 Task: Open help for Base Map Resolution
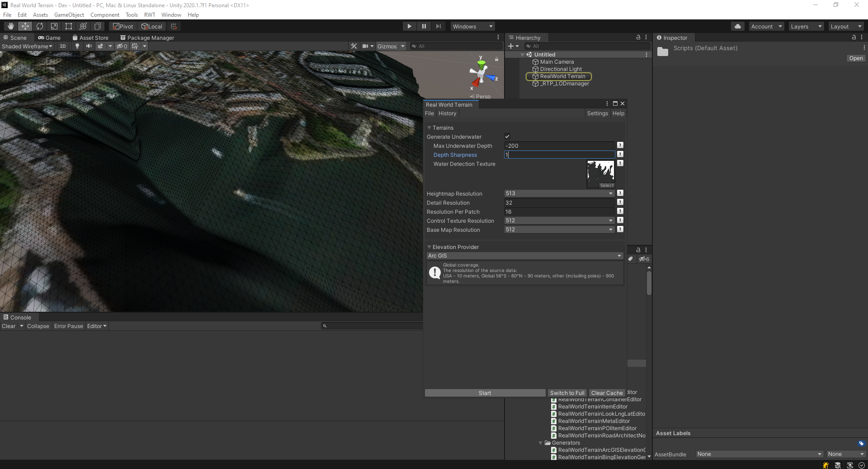pyautogui.click(x=620, y=230)
